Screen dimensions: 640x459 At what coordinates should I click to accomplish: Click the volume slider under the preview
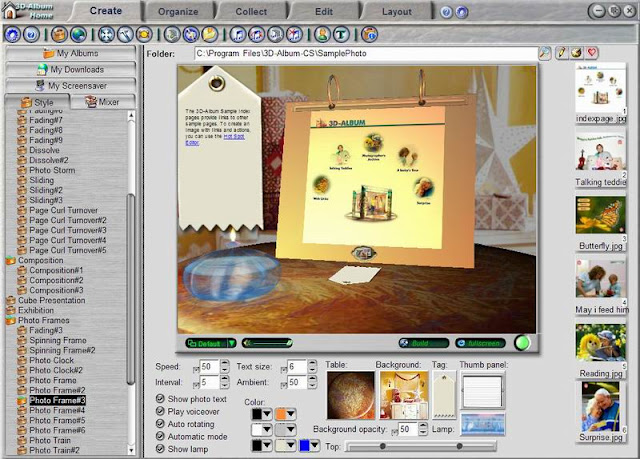point(267,343)
